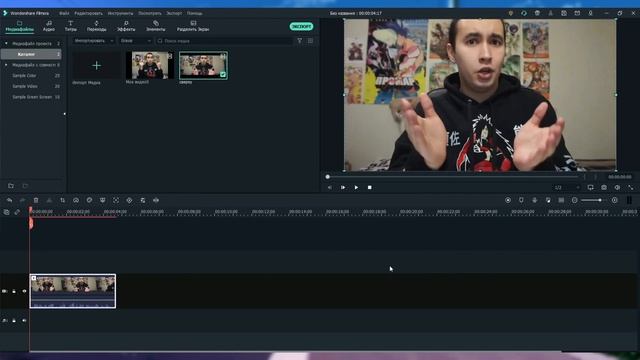The height and width of the screenshot is (360, 640).
Task: Click the media search field
Action: [x=224, y=41]
